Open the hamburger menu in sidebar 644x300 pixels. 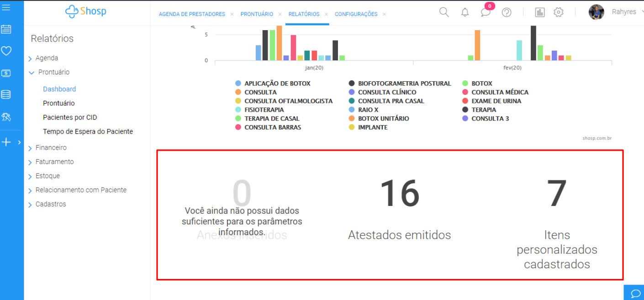tap(6, 7)
